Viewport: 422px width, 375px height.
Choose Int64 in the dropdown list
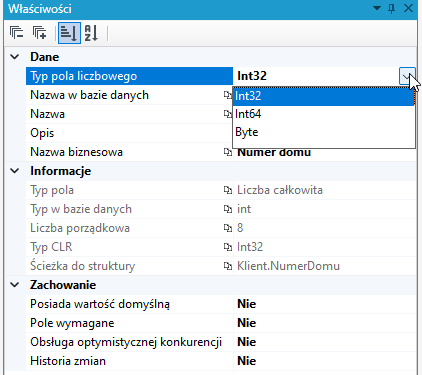[x=324, y=114]
